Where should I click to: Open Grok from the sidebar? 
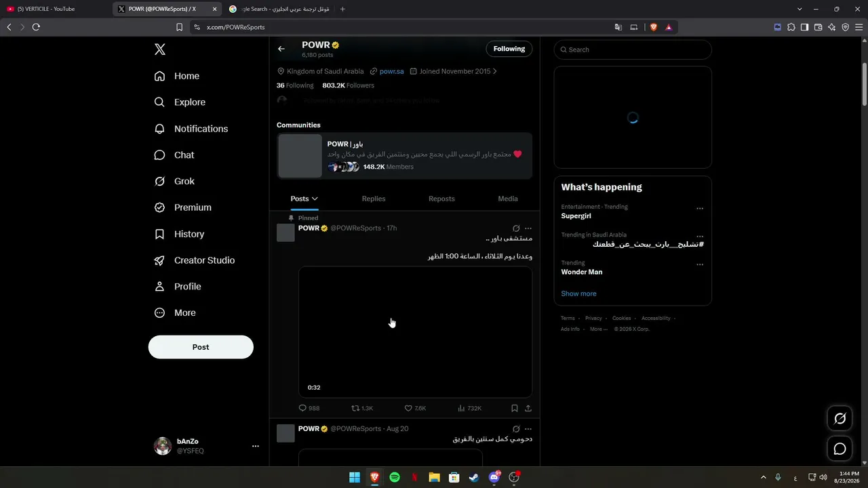point(174,182)
